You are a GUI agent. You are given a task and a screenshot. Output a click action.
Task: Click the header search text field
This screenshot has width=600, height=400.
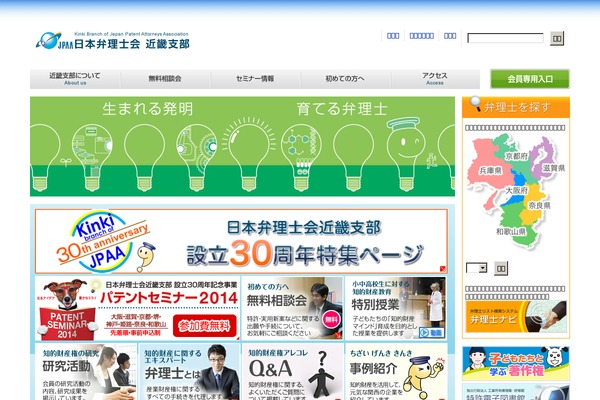coord(505,38)
